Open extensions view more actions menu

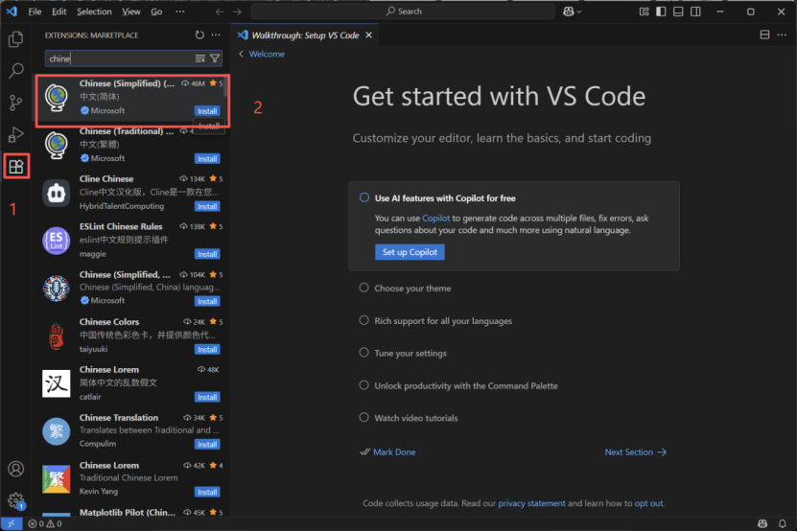pos(216,35)
